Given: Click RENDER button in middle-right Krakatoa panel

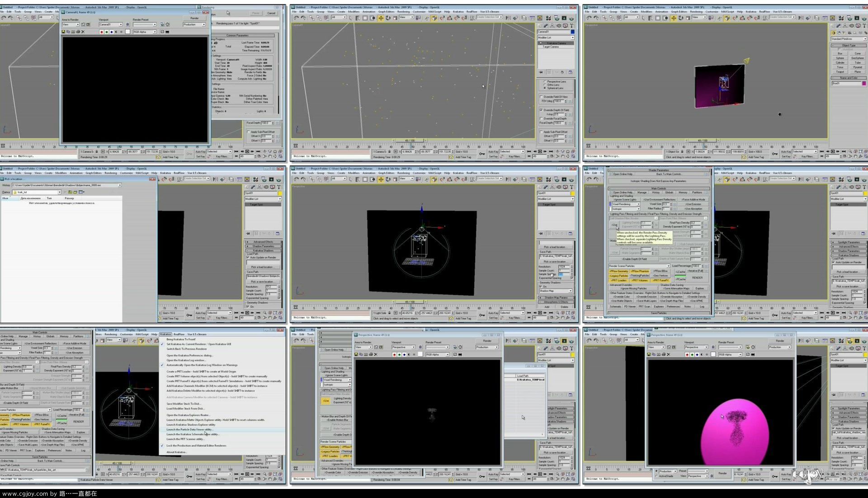Looking at the screenshot, I should (697, 277).
